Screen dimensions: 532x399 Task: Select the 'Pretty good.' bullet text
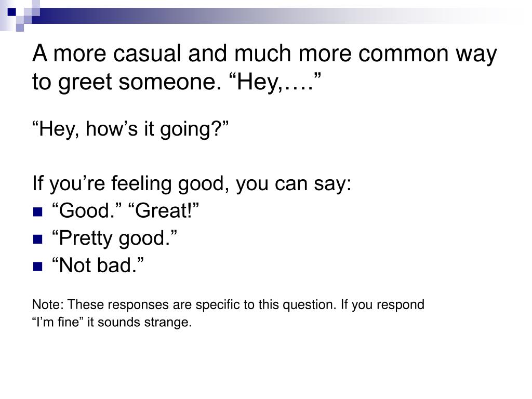click(114, 238)
